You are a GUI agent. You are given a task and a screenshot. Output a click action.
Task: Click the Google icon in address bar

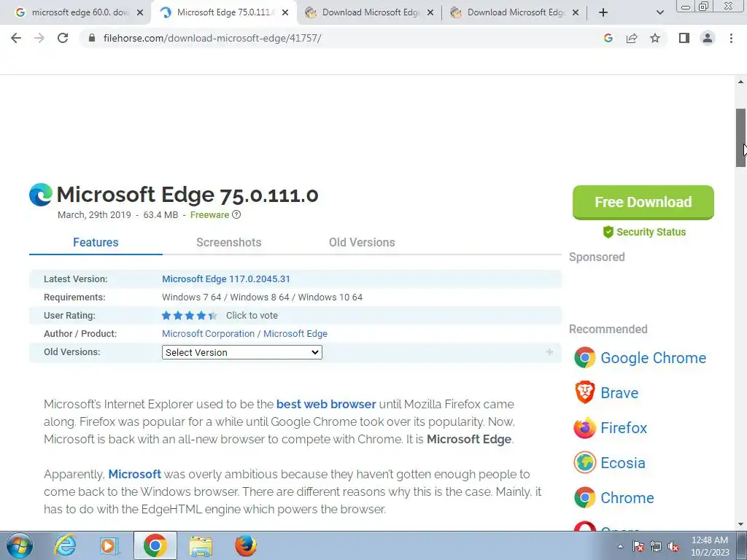pyautogui.click(x=608, y=38)
